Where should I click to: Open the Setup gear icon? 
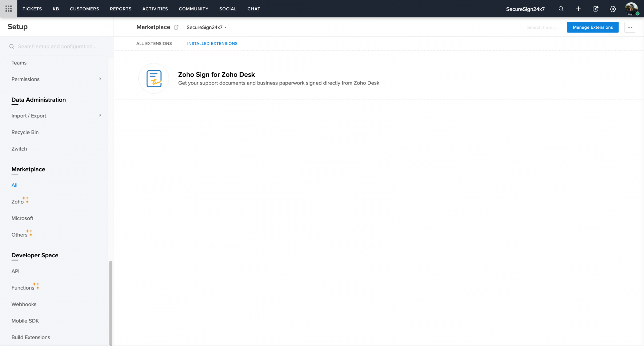coord(613,9)
